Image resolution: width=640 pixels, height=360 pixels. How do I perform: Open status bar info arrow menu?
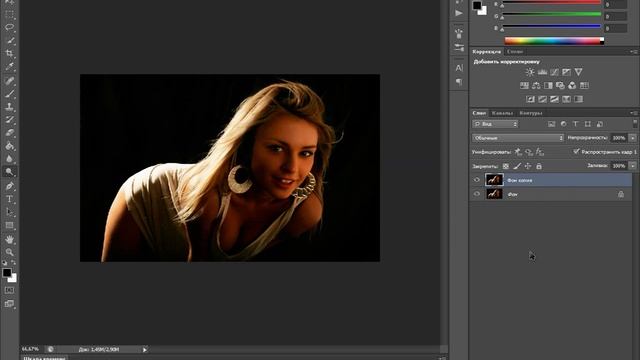tap(144, 349)
